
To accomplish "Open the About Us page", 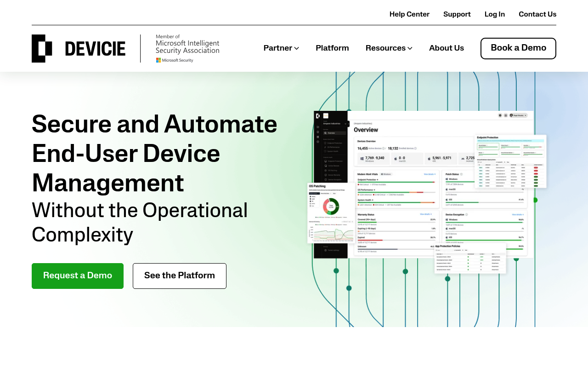I will (447, 48).
